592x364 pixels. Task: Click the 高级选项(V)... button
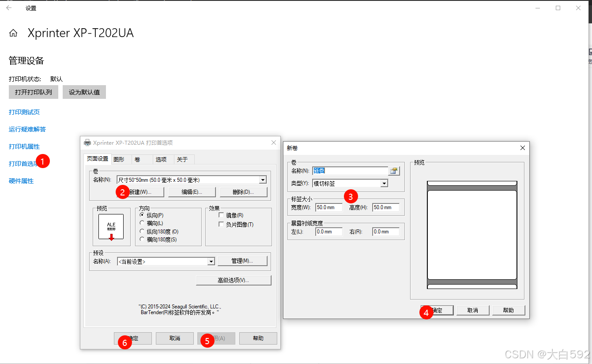(234, 280)
